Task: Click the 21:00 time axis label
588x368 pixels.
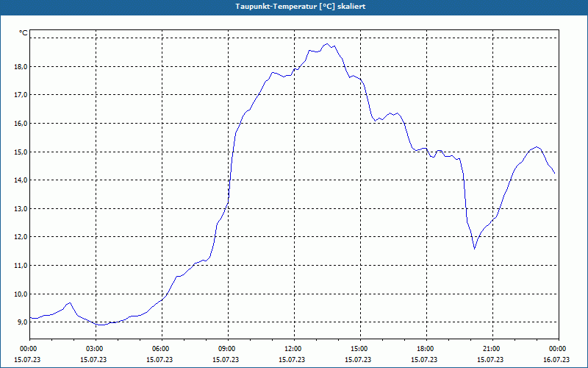Action: [492, 349]
